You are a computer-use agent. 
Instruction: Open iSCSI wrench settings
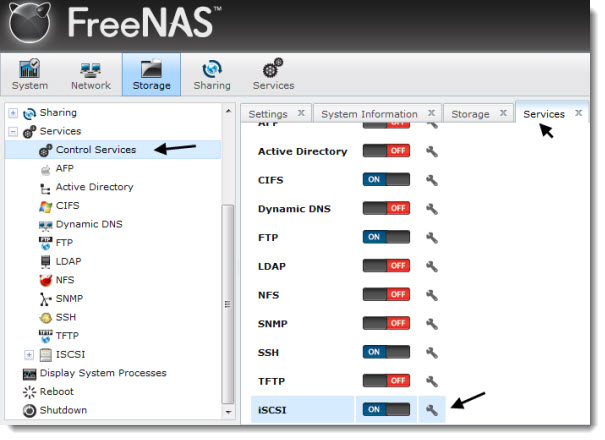(x=432, y=410)
